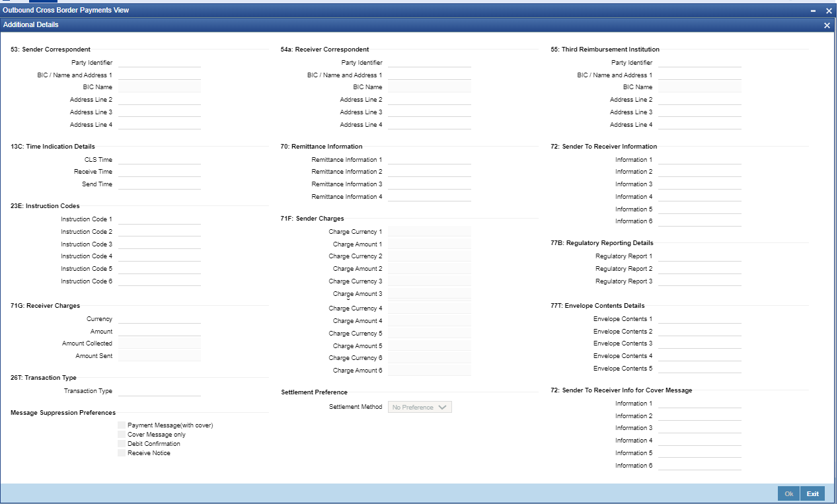Click the Receive Time field
838x504 pixels.
tap(159, 171)
